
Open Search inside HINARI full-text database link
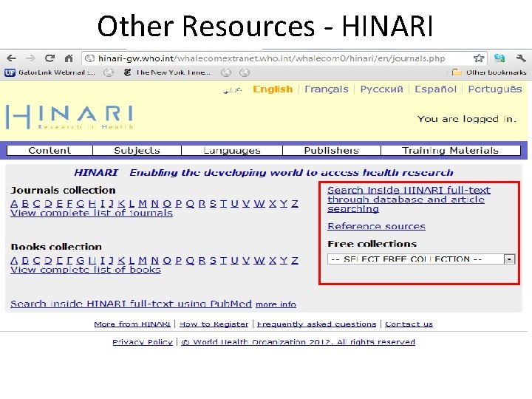click(409, 199)
